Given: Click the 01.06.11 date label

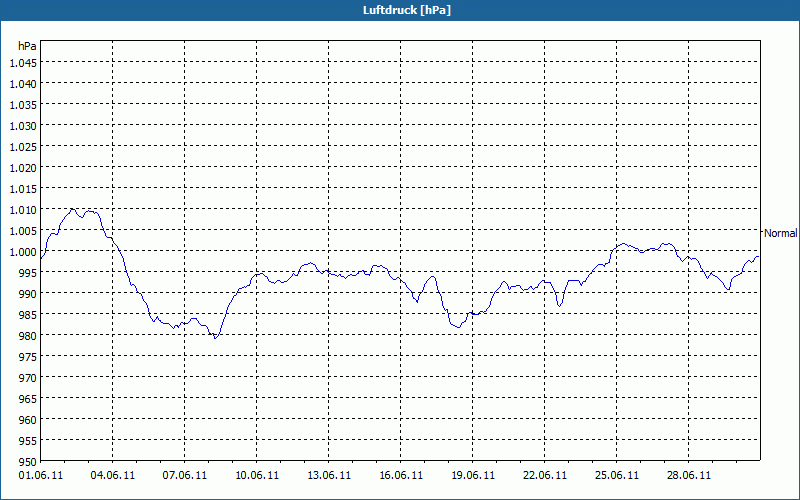Looking at the screenshot, I should 41,475.
